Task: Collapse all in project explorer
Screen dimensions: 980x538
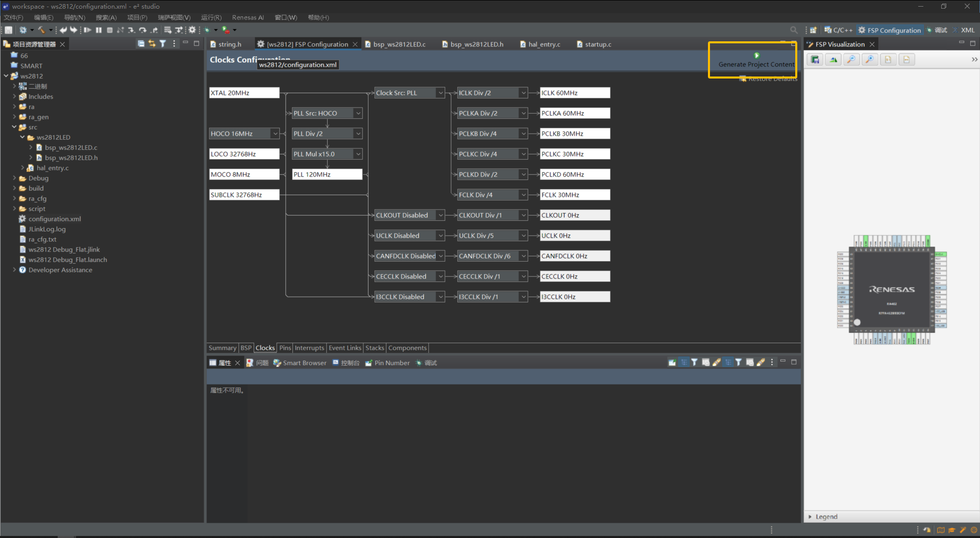Action: click(141, 44)
